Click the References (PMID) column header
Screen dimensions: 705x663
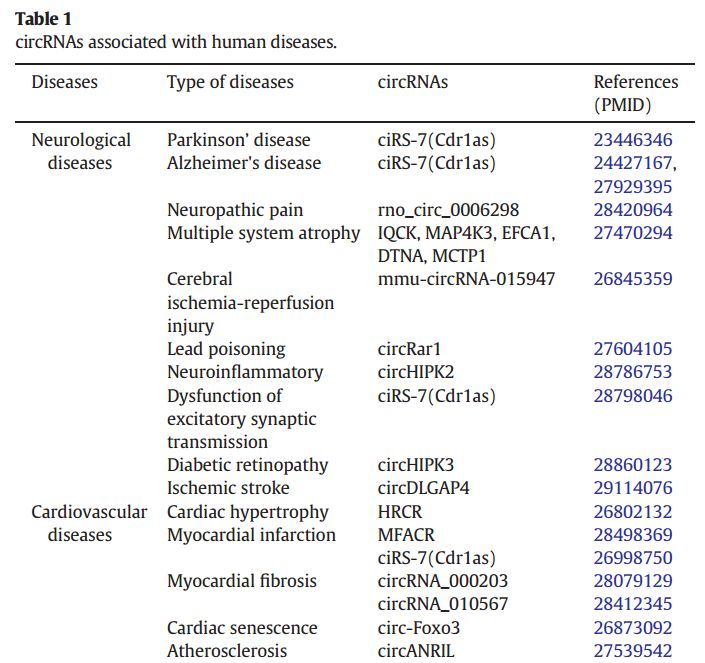click(636, 93)
